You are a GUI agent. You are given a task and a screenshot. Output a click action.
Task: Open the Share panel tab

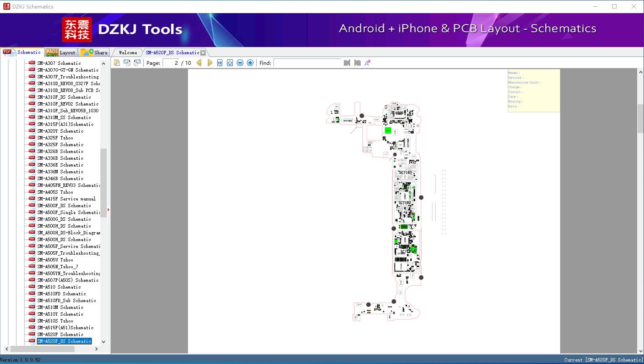94,53
